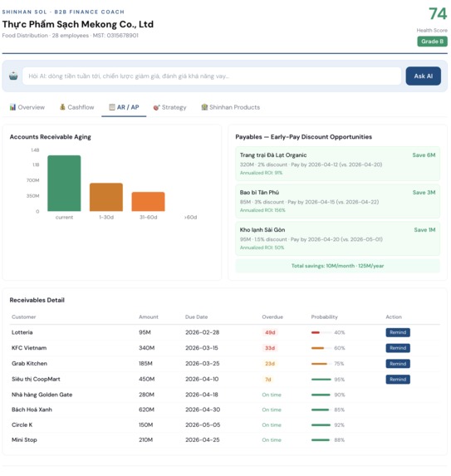Open the Shinhan Products tab
Image resolution: width=451 pixels, height=476 pixels.
pyautogui.click(x=231, y=107)
